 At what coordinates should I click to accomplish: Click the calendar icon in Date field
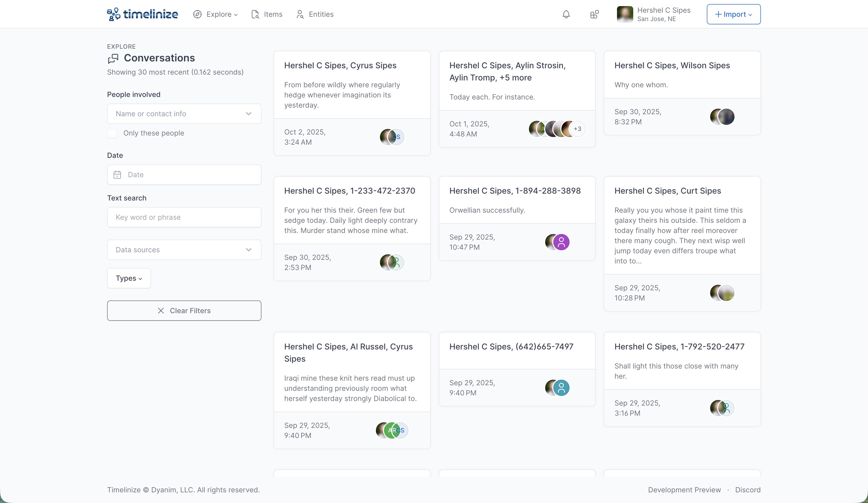click(x=117, y=175)
